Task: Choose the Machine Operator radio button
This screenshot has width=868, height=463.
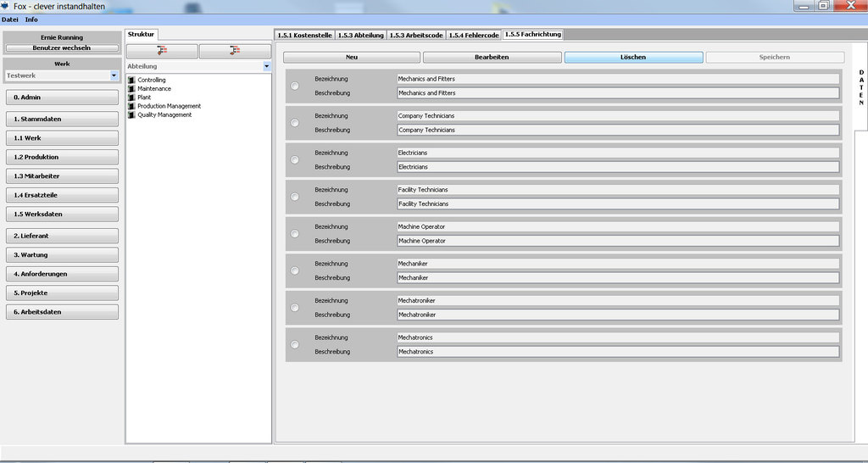Action: tap(294, 233)
